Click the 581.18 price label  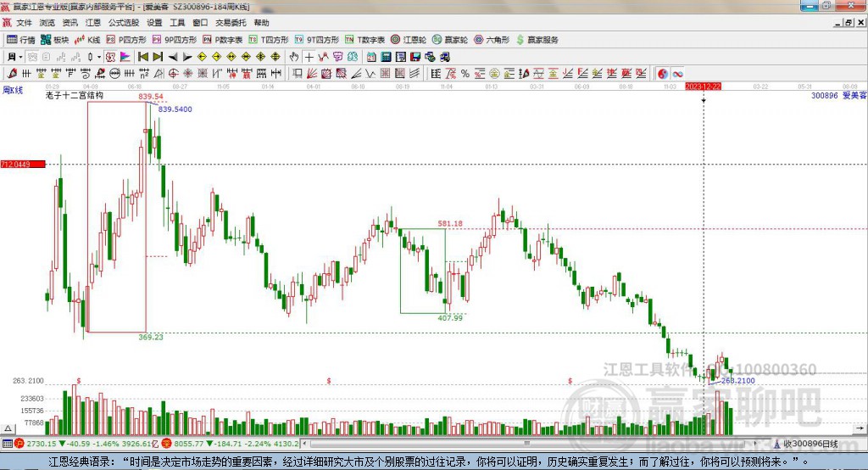[450, 223]
